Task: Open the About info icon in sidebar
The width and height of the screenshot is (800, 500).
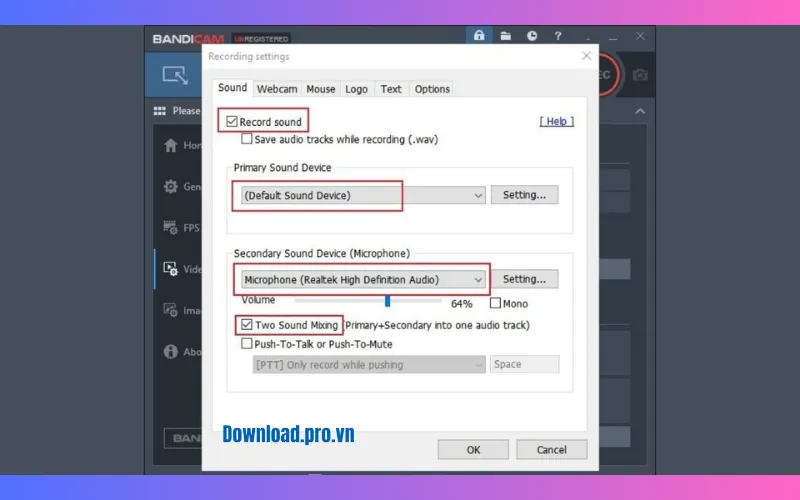Action: click(170, 352)
